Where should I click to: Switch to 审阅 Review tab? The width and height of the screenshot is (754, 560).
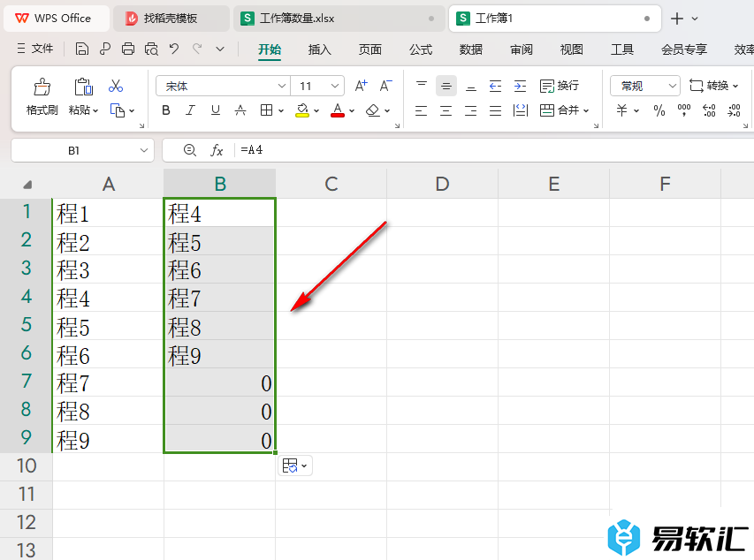pos(522,49)
